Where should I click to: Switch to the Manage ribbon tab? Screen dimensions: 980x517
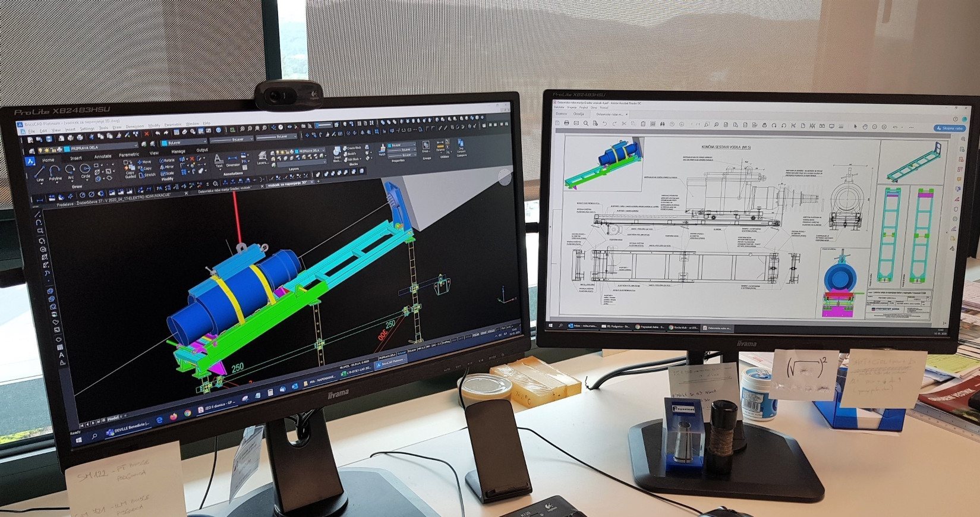(x=178, y=152)
